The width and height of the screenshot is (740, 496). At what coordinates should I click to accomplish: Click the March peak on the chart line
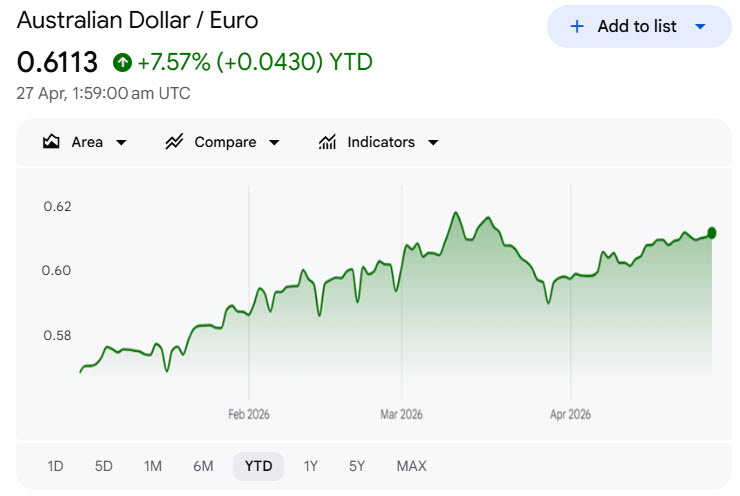456,213
